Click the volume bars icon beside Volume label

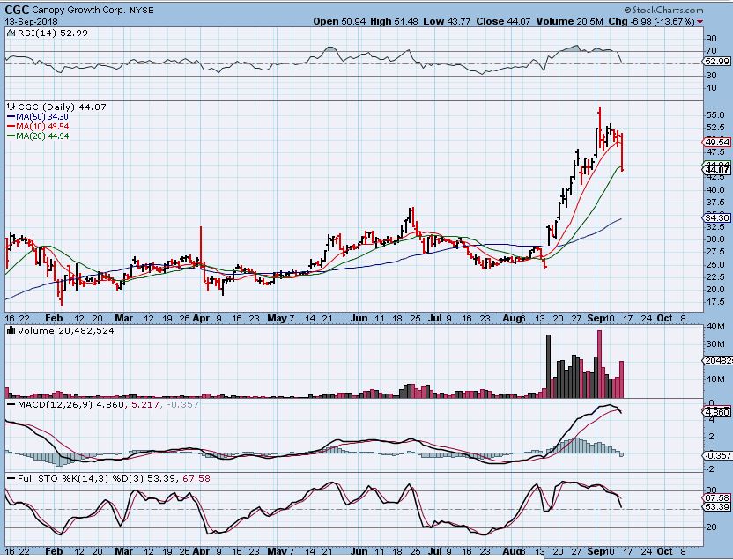point(11,330)
